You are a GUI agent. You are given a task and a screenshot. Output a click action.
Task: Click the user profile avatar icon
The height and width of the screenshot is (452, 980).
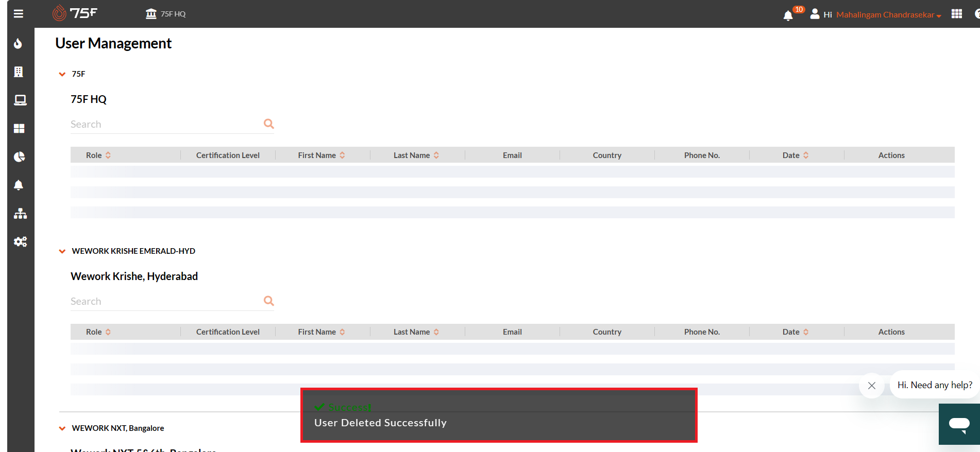(815, 14)
